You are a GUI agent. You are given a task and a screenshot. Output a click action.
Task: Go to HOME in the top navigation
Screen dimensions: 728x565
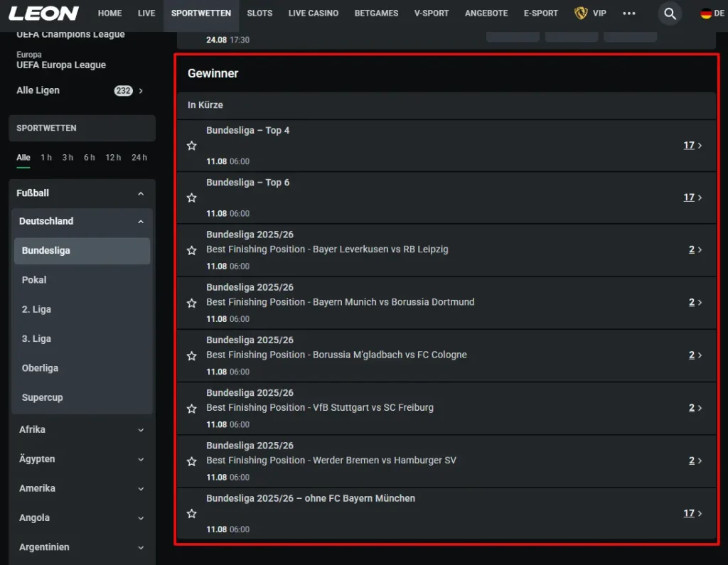click(x=109, y=13)
